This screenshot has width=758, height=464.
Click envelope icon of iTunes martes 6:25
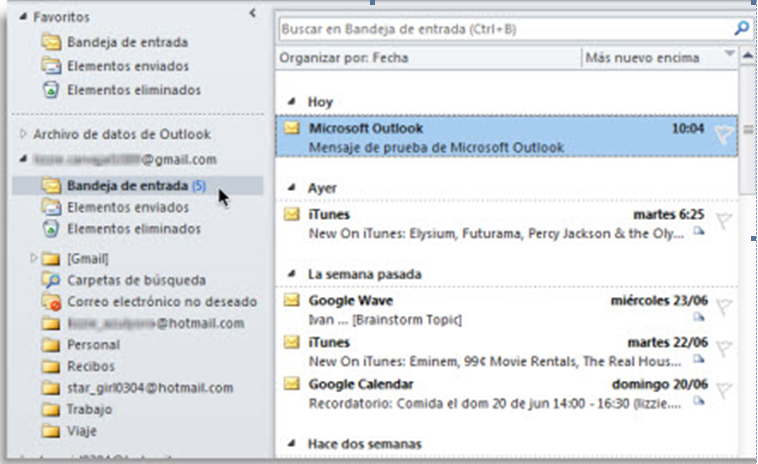[x=292, y=214]
